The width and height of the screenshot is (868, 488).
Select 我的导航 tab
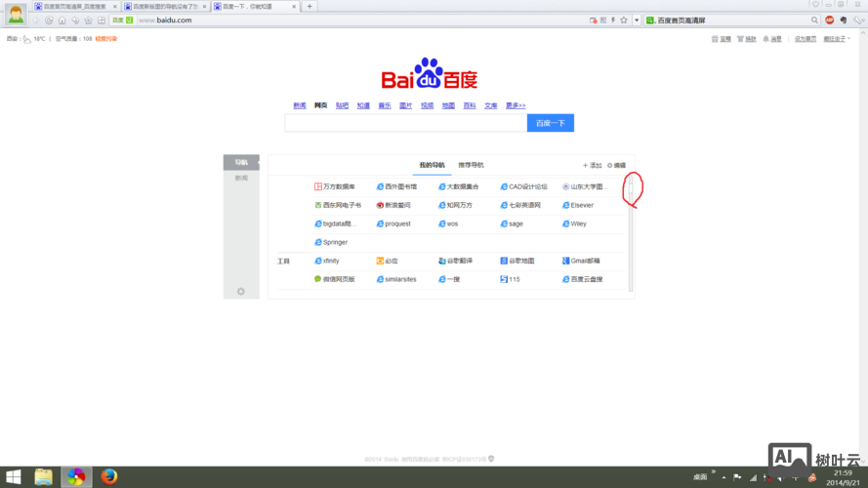pos(432,165)
